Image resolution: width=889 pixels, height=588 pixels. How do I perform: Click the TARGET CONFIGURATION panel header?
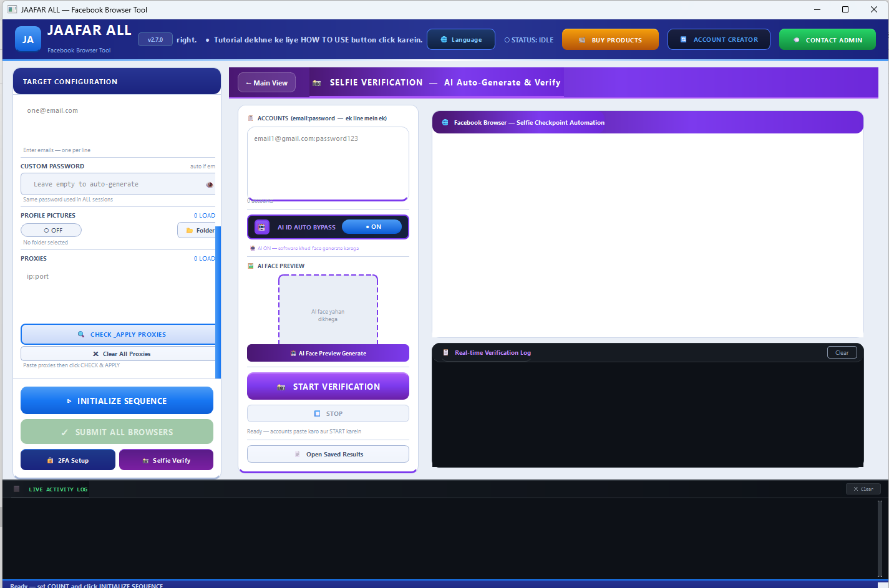[117, 81]
